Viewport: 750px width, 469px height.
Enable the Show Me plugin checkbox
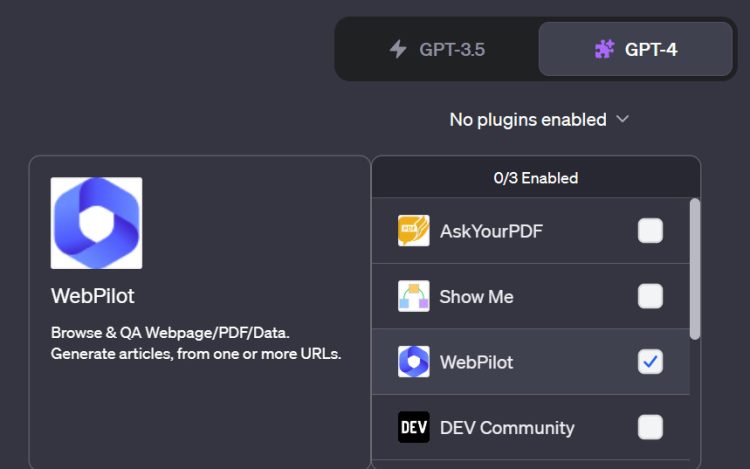650,296
